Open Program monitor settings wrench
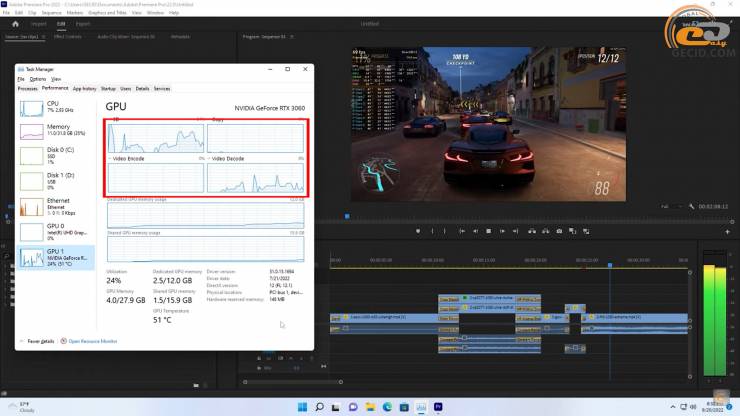Screen dimensions: 740x416 [x=691, y=206]
